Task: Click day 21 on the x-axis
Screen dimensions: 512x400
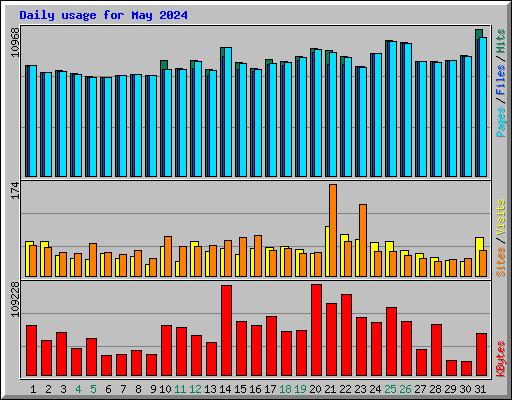Action: tap(330, 389)
